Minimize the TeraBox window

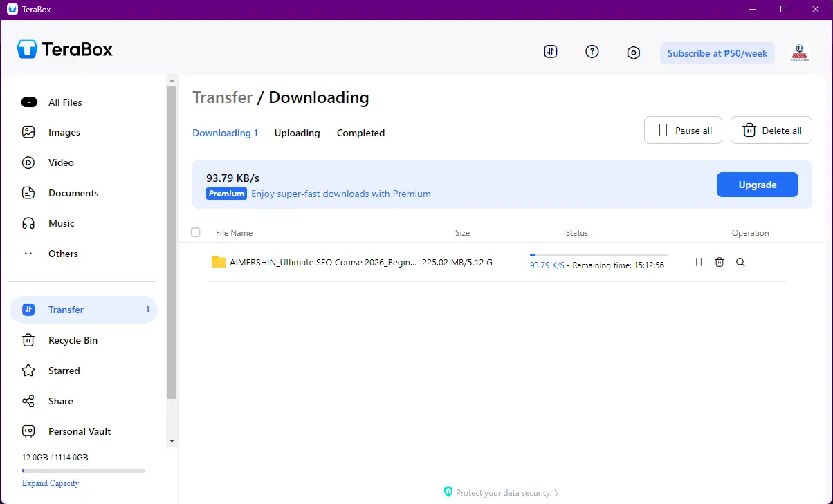[752, 10]
